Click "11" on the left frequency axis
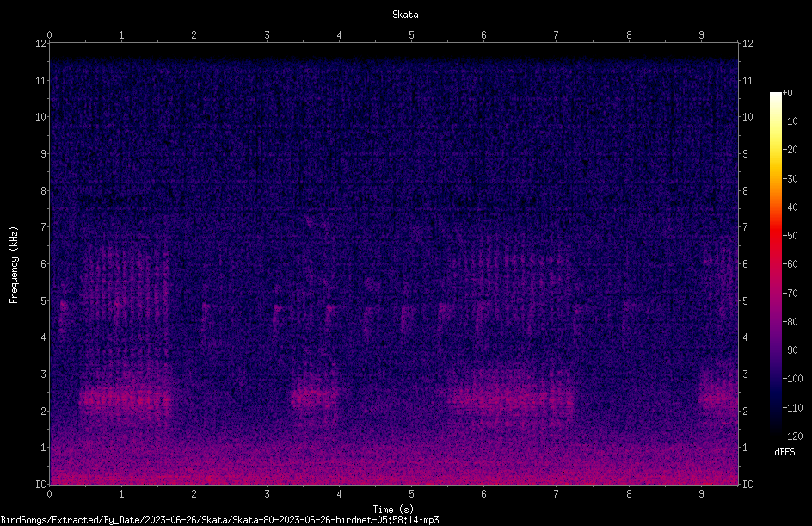Viewport: 812px width, 526px height. (x=41, y=80)
